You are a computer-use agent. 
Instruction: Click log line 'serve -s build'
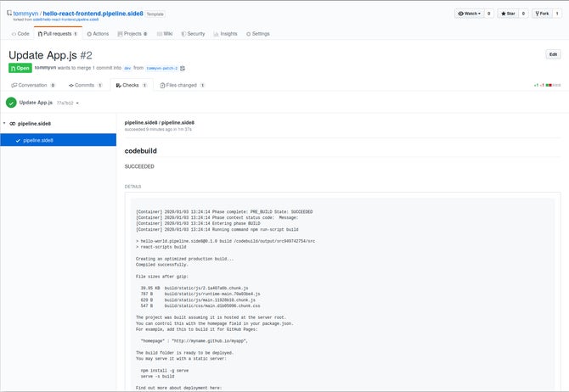[157, 377]
